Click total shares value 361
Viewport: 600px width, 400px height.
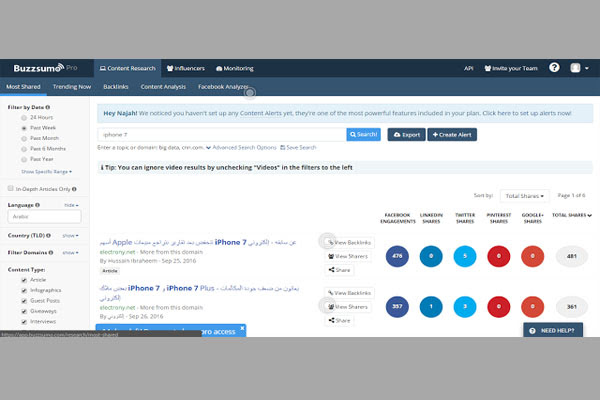(572, 307)
